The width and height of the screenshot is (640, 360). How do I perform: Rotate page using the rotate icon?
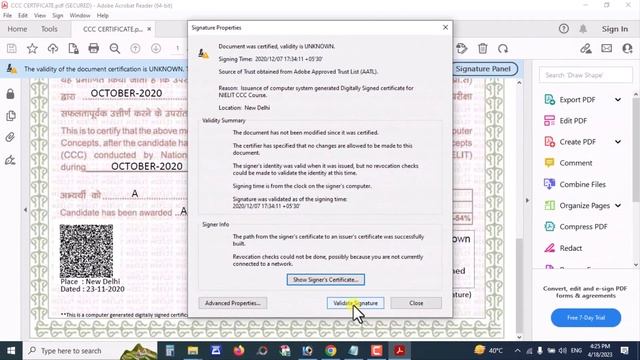pos(503,49)
